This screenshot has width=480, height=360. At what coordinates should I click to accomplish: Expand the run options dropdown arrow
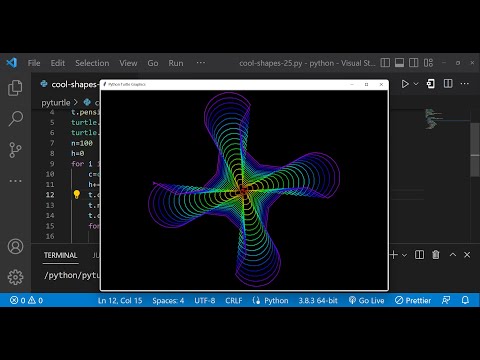416,84
